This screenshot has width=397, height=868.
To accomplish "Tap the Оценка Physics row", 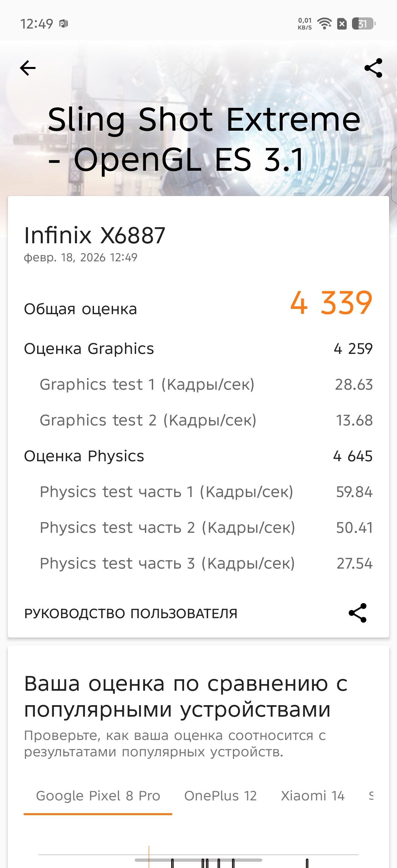I will point(198,456).
